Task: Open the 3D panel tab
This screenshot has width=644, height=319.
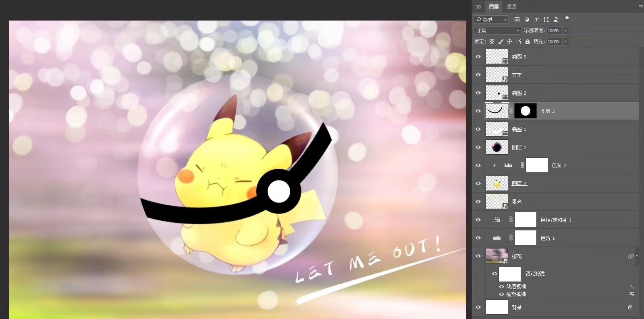Action: [x=478, y=6]
